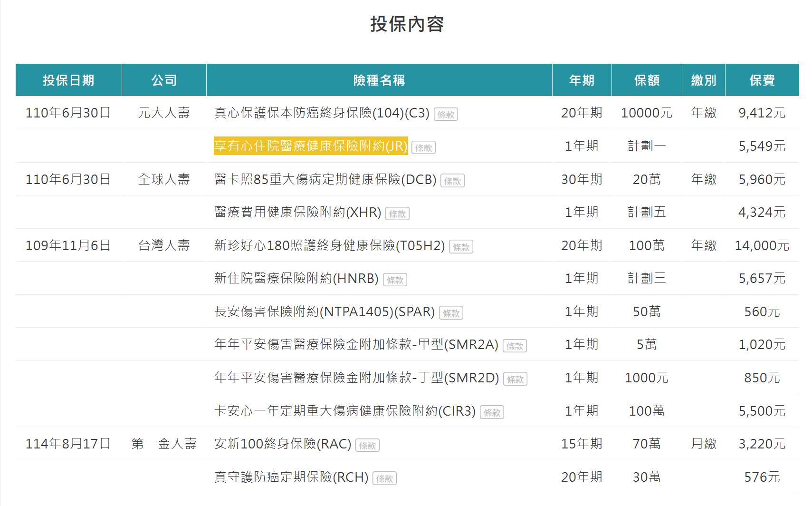Click the 3,220元 premium cell

click(762, 444)
